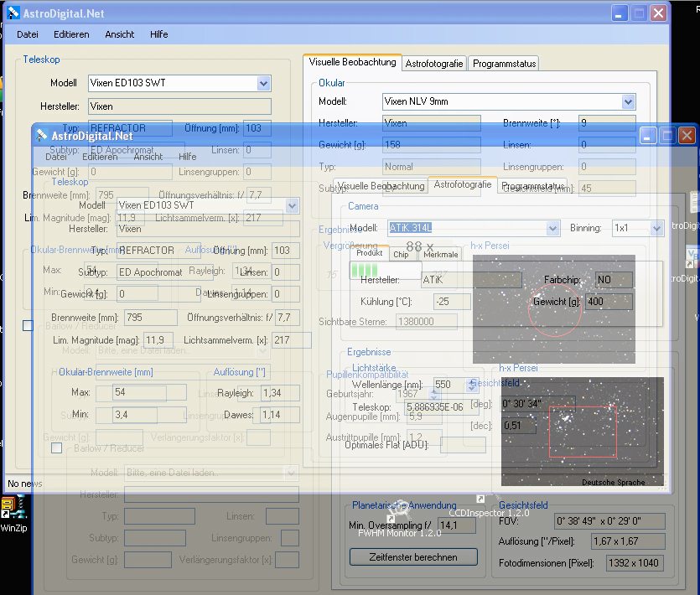Click the Zeitfenster berechnen button
Screen dimensions: 700x595
413,557
